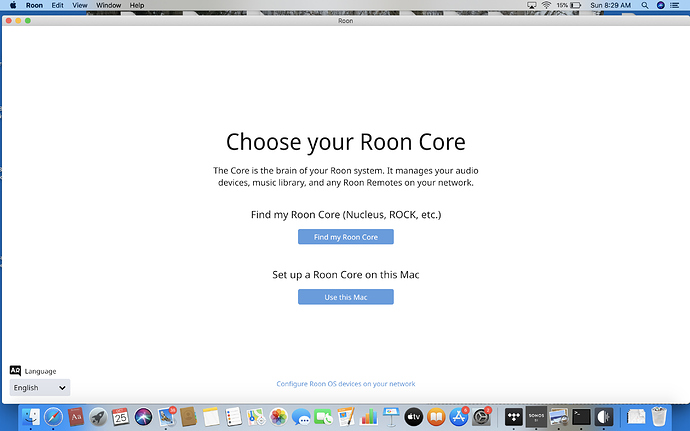The width and height of the screenshot is (690, 431).
Task: Open the Edit menu
Action: (x=57, y=5)
